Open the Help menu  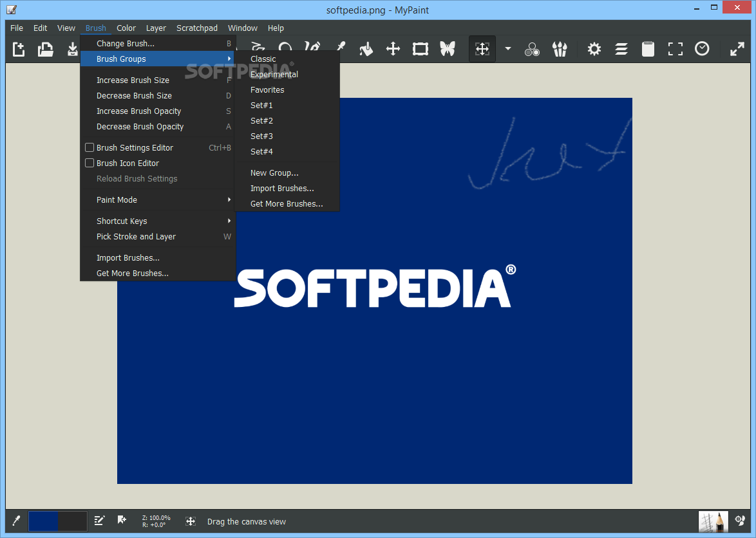click(276, 28)
